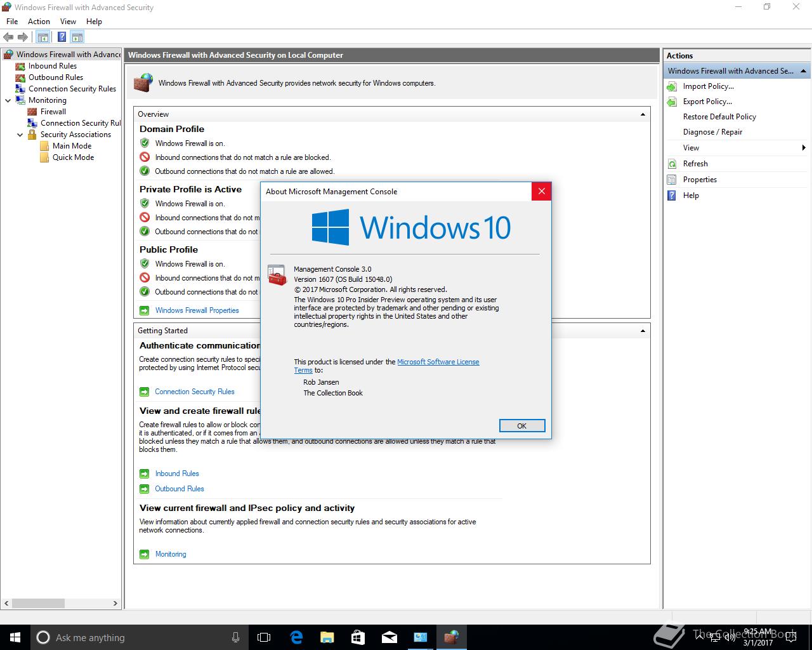Viewport: 812px width, 650px height.
Task: Click OK in About dialog
Action: 521,426
